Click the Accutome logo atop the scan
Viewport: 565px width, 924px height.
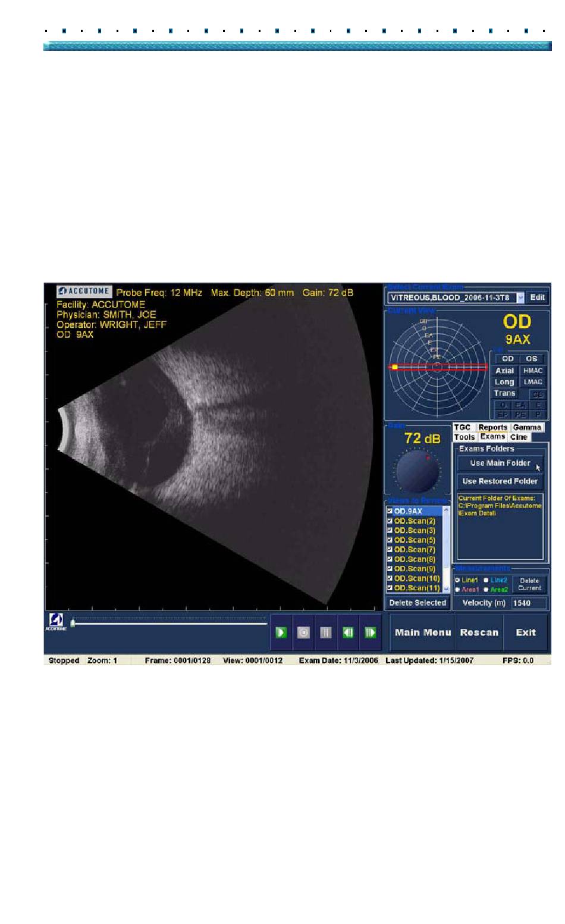click(x=84, y=292)
